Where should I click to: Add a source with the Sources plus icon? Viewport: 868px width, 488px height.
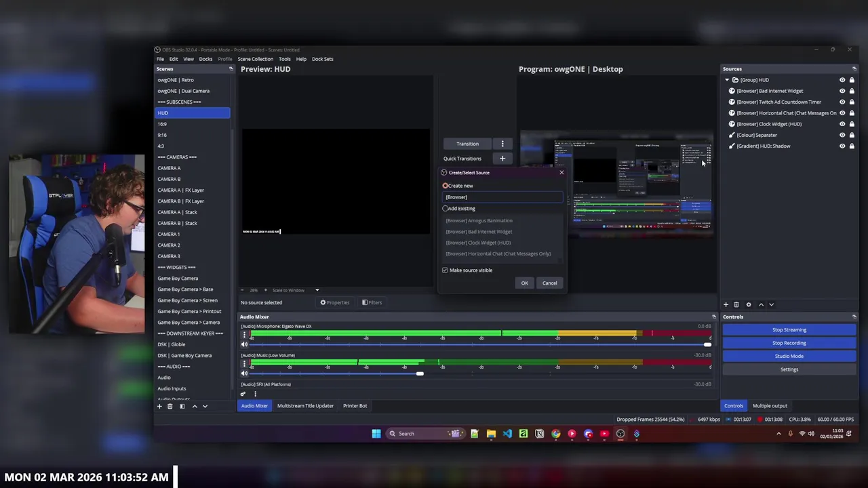point(726,305)
